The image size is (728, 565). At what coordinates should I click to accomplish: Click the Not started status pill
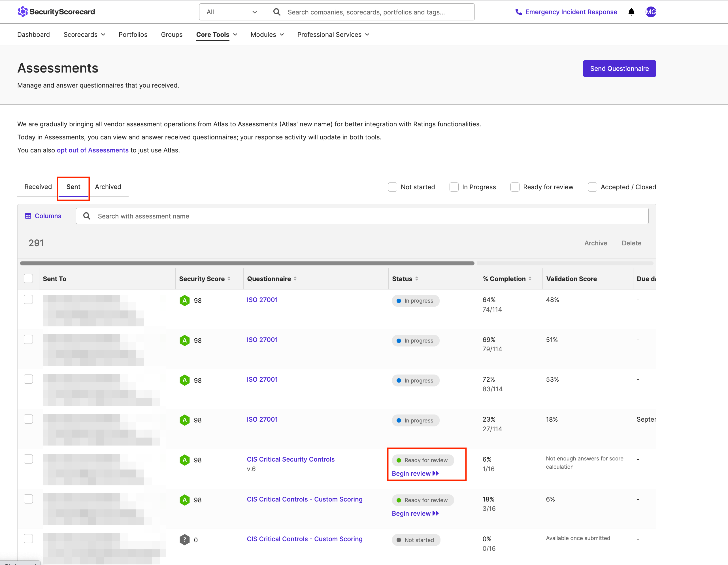pos(416,540)
